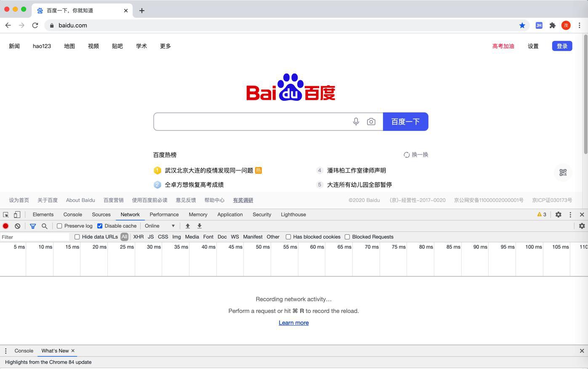Select the All filter type
The image size is (588, 369).
coord(124,237)
